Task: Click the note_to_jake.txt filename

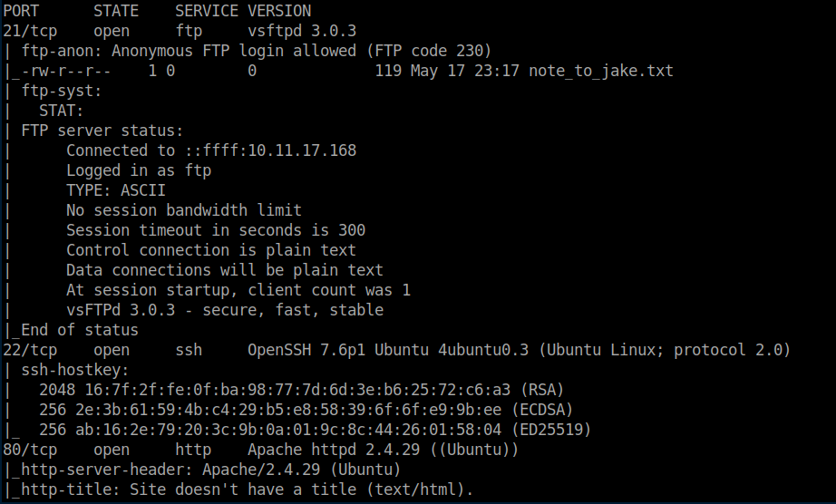Action: [x=601, y=71]
